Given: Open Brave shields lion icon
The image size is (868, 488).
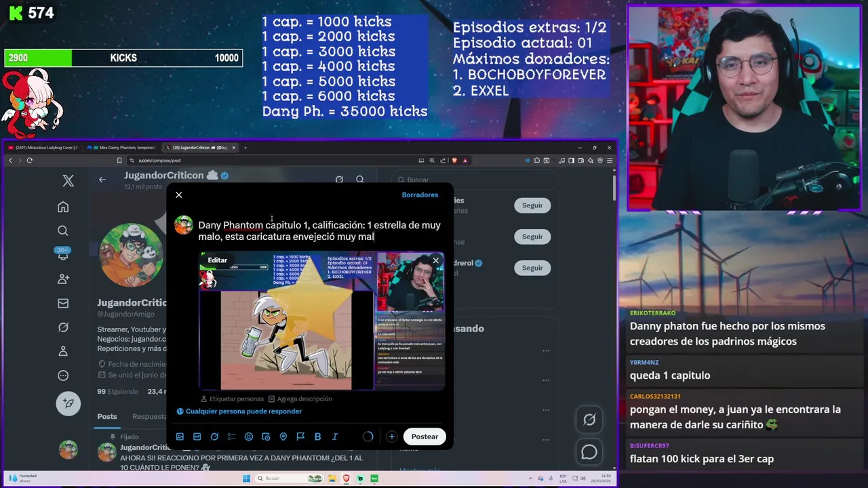Looking at the screenshot, I should tap(454, 161).
